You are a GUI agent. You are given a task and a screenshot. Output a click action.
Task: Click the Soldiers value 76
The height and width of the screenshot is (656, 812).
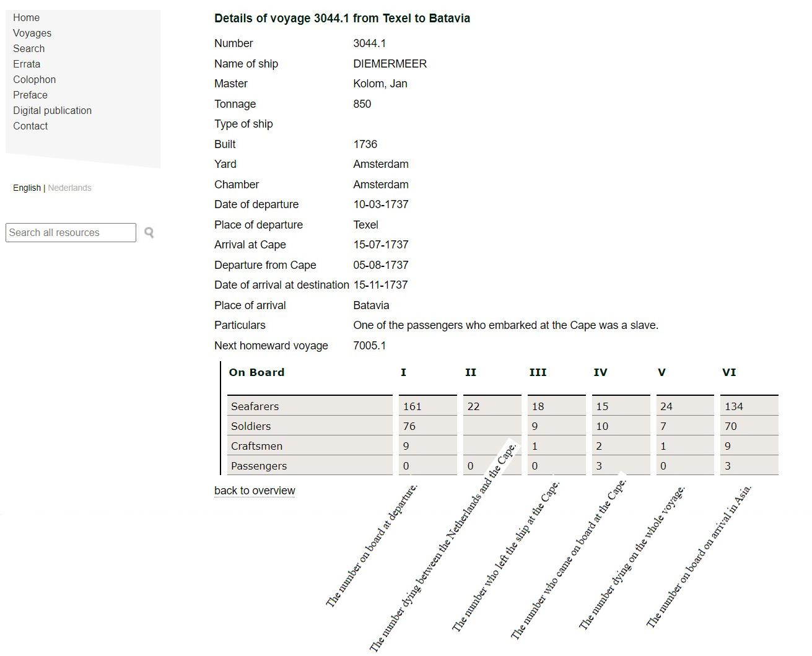click(x=409, y=426)
